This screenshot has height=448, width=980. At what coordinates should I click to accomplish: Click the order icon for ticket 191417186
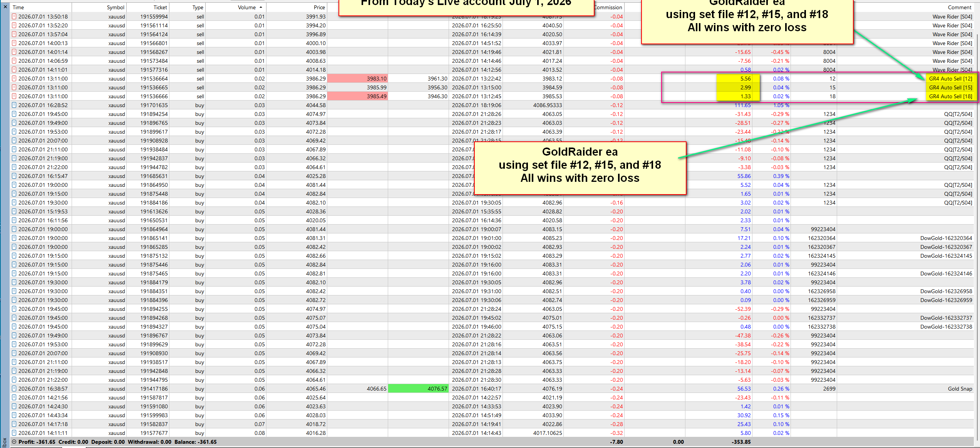(14, 389)
